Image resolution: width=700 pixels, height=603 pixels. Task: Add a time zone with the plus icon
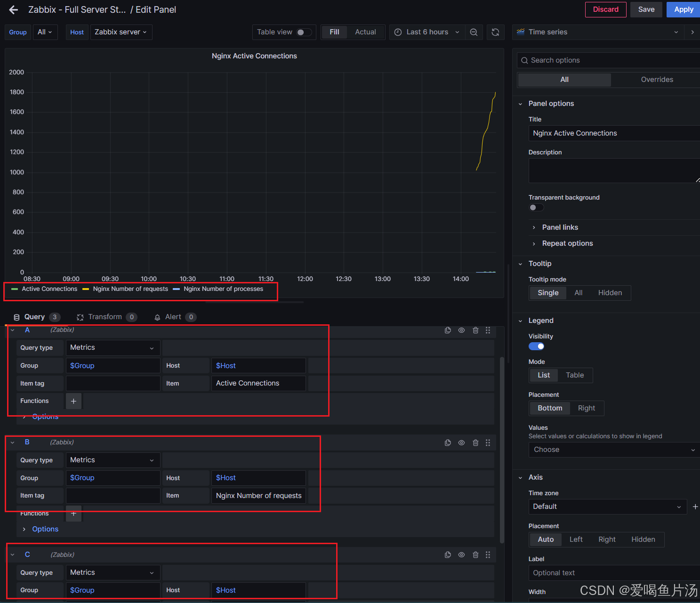[695, 507]
